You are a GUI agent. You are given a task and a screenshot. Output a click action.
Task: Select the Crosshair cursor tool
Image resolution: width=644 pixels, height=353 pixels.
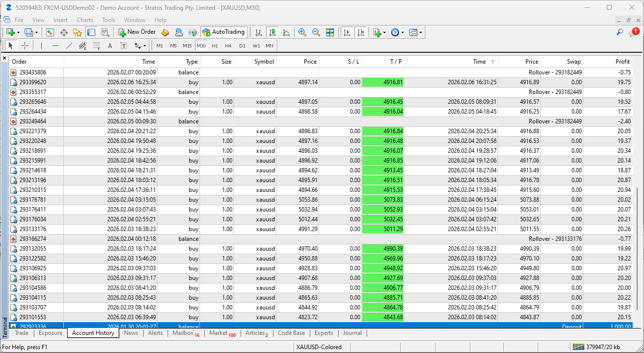point(25,46)
